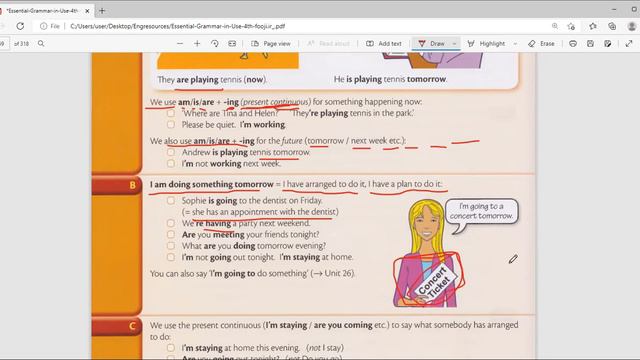The width and height of the screenshot is (640, 360).
Task: Save as a copy of PDF
Action: click(608, 43)
